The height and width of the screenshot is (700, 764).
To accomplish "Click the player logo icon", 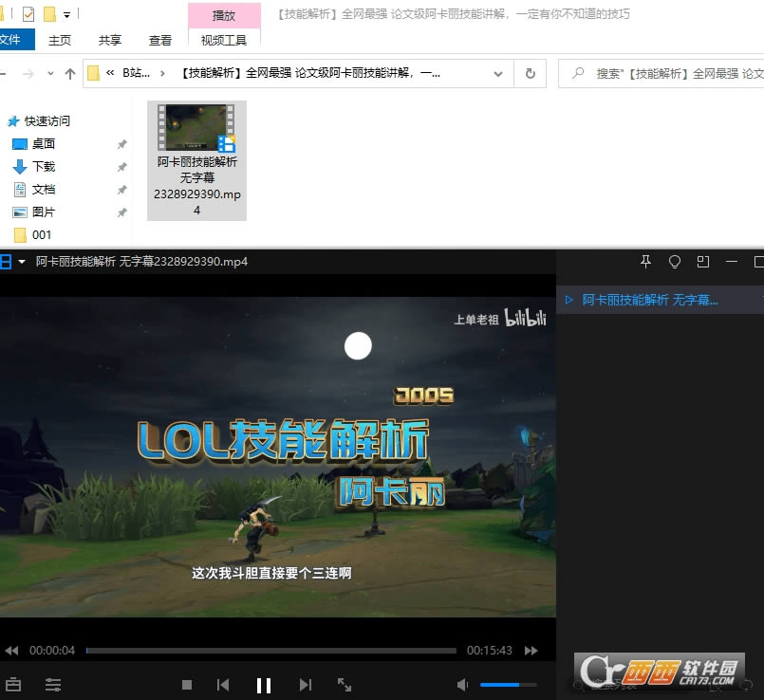I will pyautogui.click(x=6, y=262).
